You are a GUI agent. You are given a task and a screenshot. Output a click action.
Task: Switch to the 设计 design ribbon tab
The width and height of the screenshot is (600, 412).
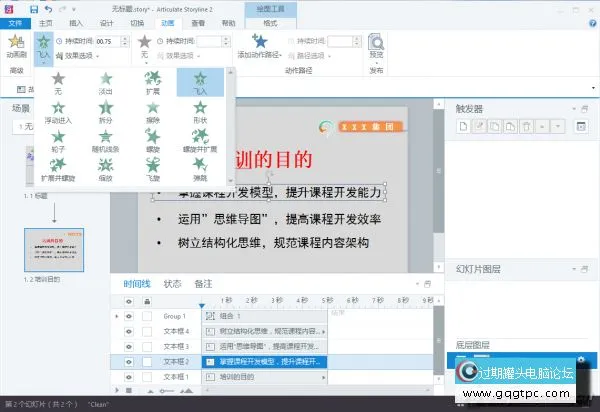[106, 23]
